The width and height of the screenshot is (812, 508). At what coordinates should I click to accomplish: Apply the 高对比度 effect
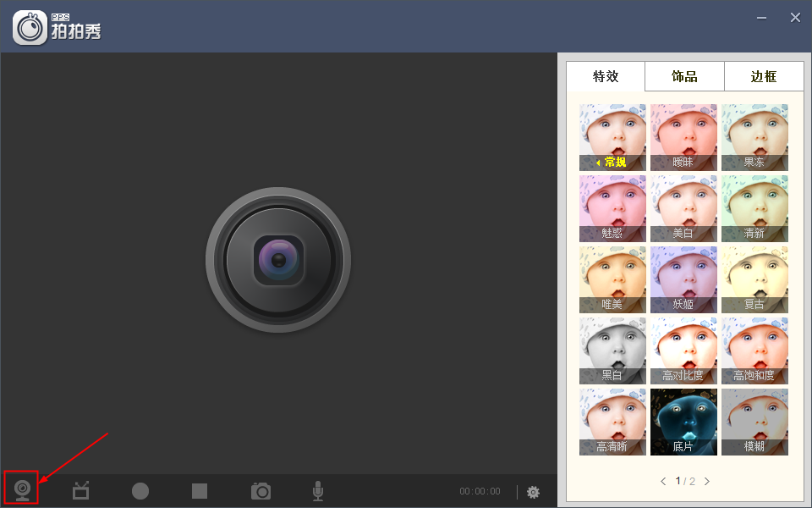click(x=683, y=351)
